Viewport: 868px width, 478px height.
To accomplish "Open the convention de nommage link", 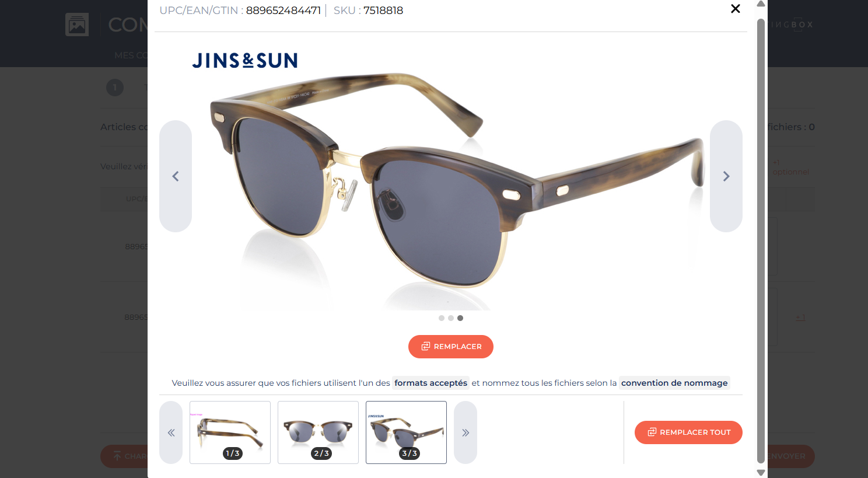I will click(674, 383).
